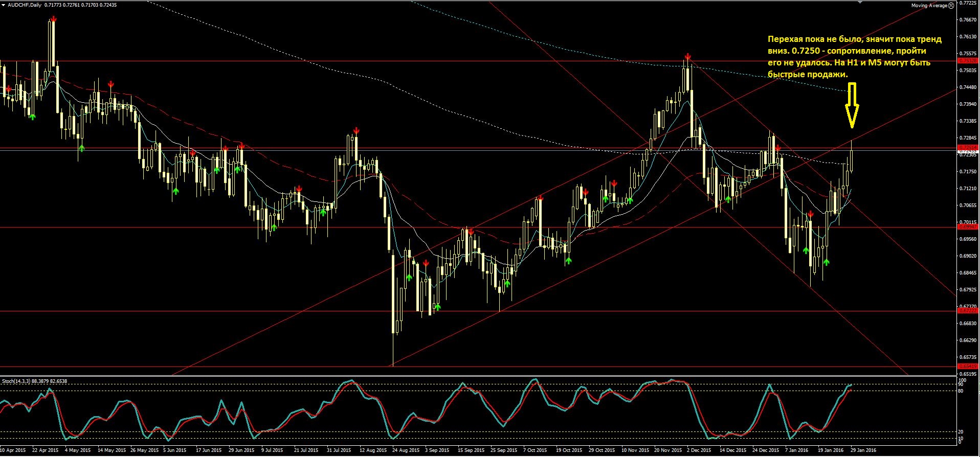The image size is (980, 457).
Task: Click the 0.73940 price scale value
Action: click(x=967, y=104)
